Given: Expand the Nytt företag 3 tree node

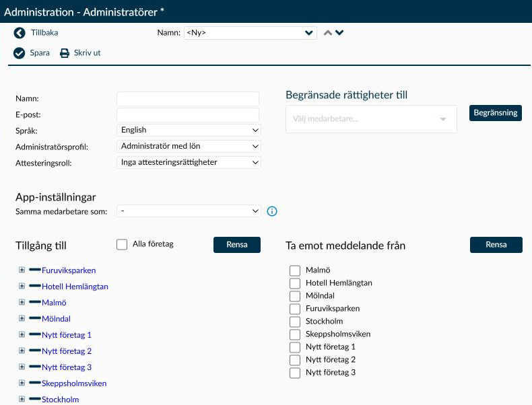Looking at the screenshot, I should [22, 367].
